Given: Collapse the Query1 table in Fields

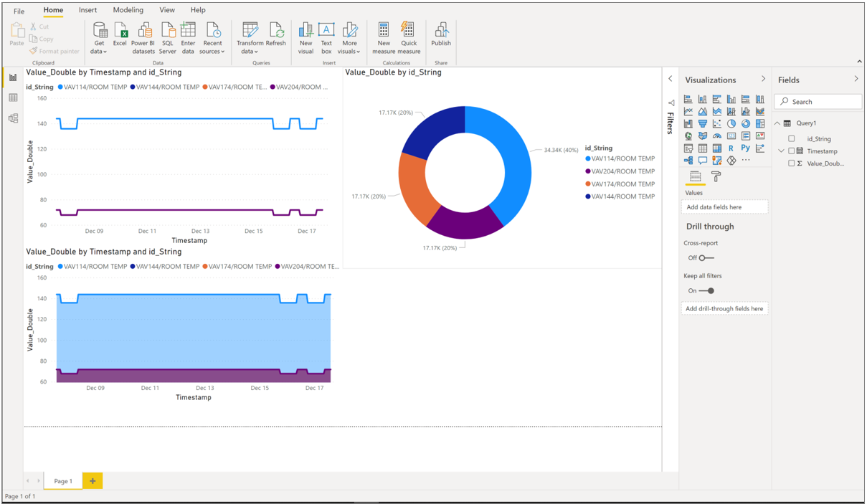Looking at the screenshot, I should pos(776,123).
